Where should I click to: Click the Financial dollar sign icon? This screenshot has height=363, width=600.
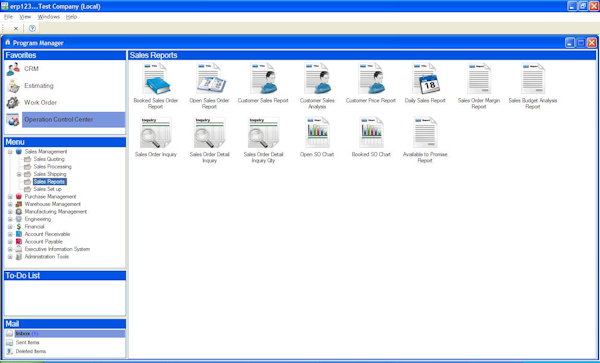tap(19, 227)
